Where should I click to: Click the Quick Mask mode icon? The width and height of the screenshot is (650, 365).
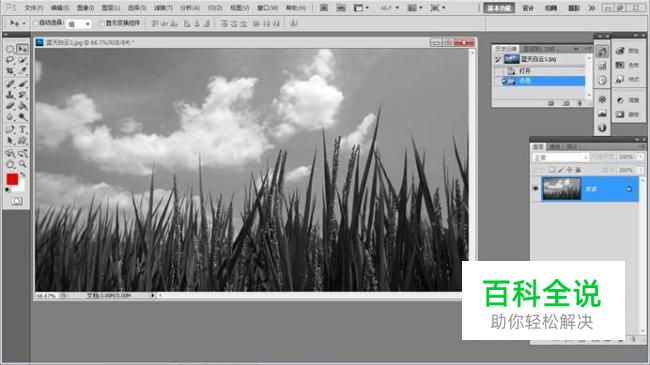17,201
